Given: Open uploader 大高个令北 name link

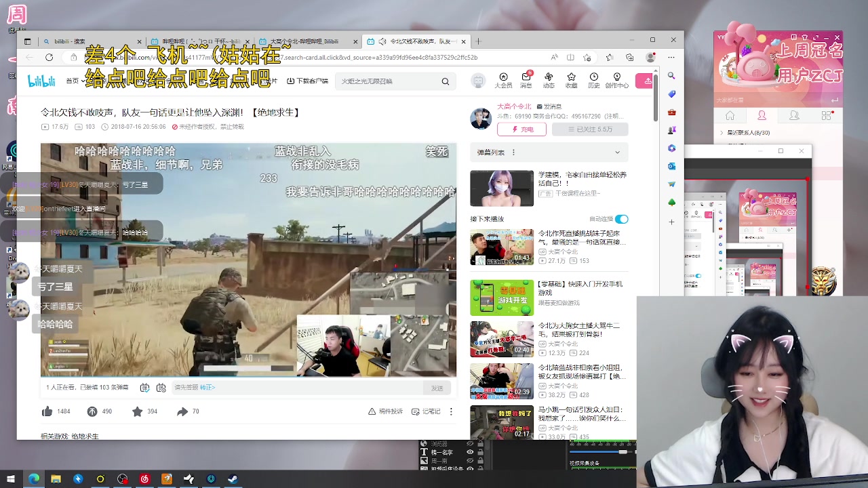Looking at the screenshot, I should tap(514, 106).
